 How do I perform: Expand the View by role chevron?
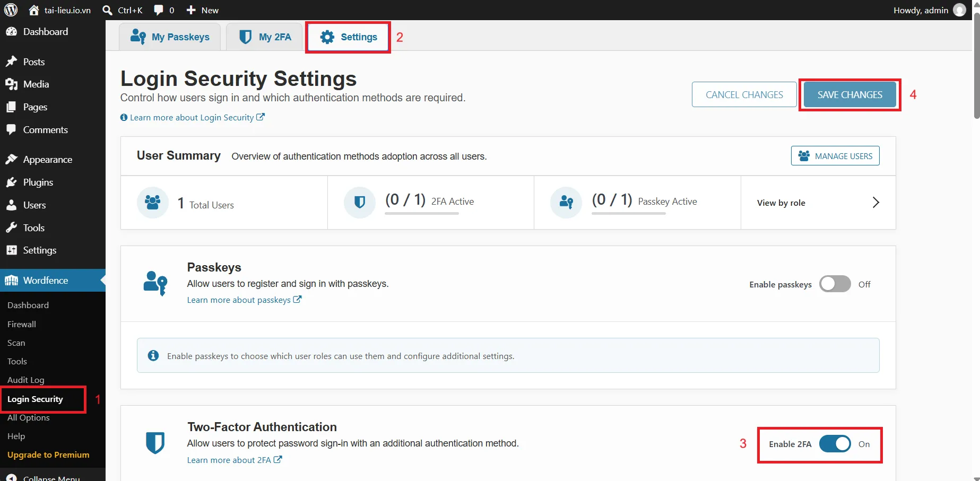876,203
